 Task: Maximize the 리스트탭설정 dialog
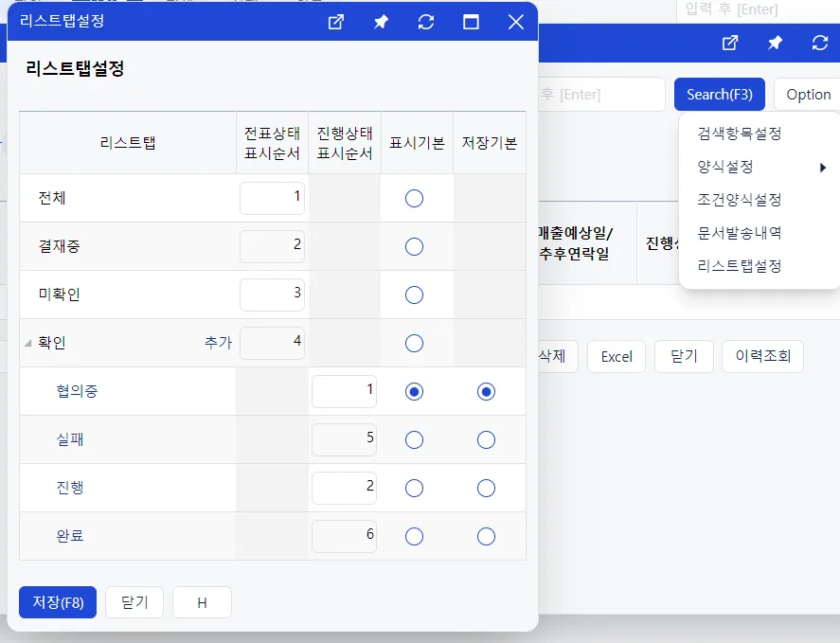(471, 22)
